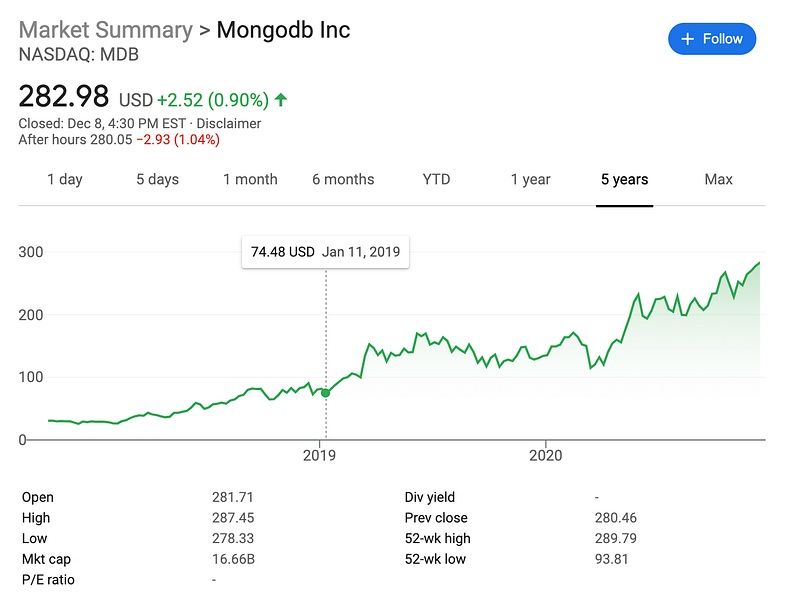This screenshot has width=800, height=598.
Task: Click the green data point on chart
Action: (x=326, y=393)
